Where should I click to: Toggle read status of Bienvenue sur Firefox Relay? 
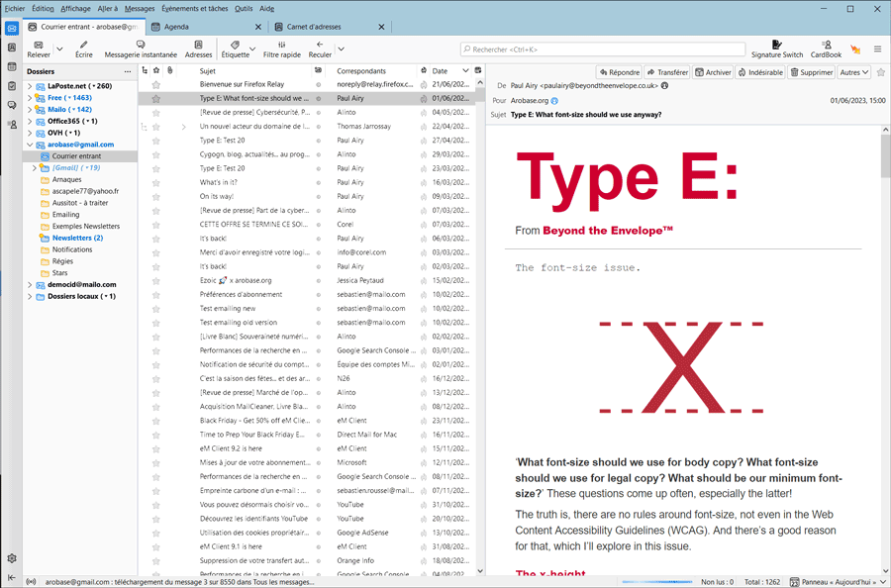pyautogui.click(x=318, y=85)
